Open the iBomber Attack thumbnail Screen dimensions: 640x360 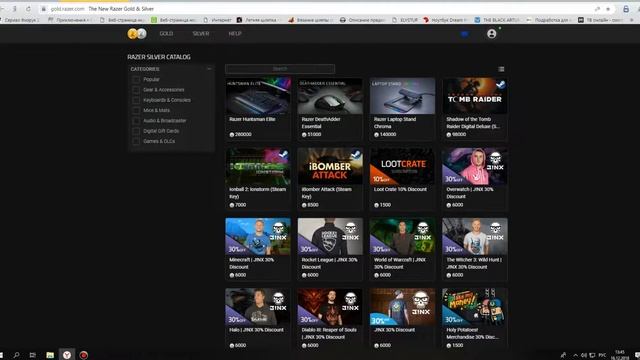coord(330,166)
